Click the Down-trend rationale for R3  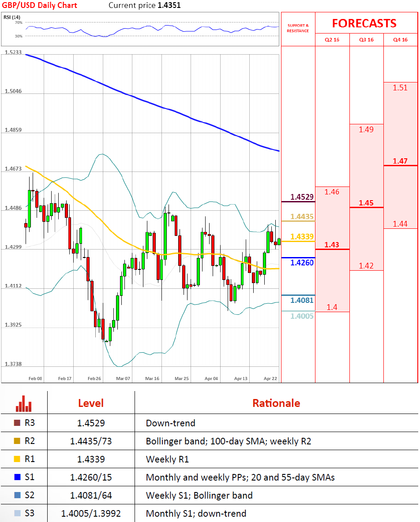pyautogui.click(x=171, y=423)
